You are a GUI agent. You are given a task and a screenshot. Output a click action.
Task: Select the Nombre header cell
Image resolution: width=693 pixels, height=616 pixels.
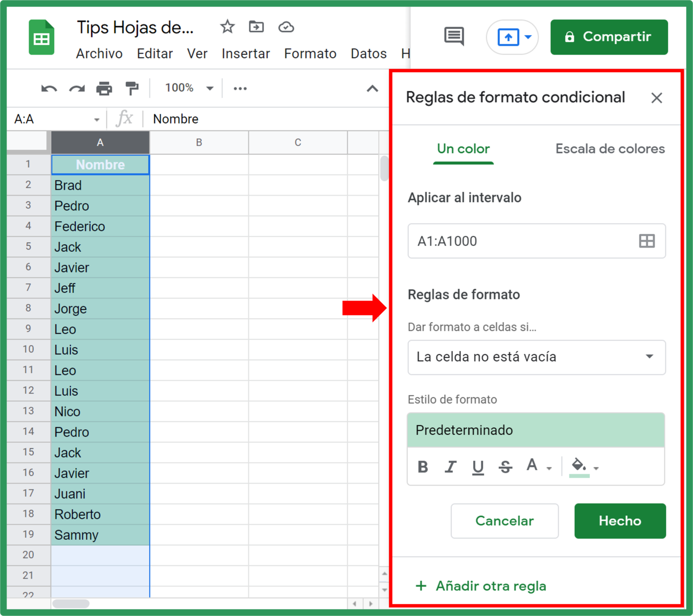[100, 165]
